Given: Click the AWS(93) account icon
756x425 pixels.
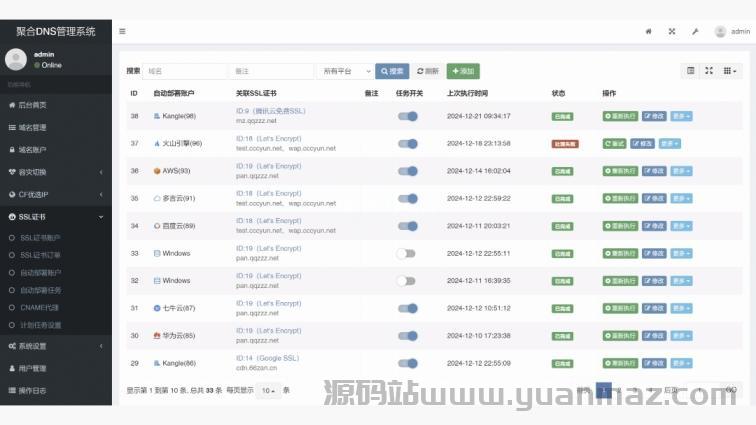Looking at the screenshot, I should (x=157, y=171).
